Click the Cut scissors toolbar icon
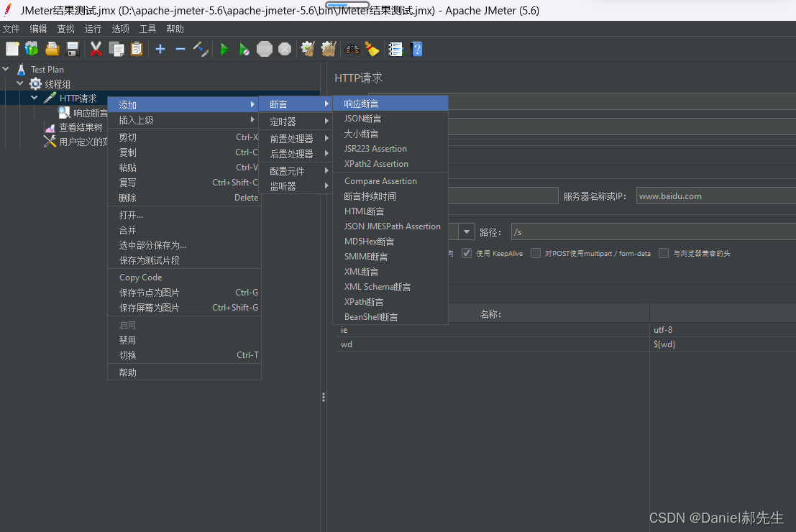Screen dimensions: 796x532 [96, 49]
